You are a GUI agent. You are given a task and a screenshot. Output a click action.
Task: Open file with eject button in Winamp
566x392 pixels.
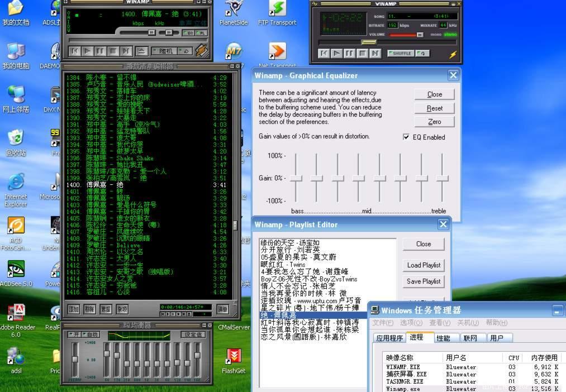coord(141,51)
